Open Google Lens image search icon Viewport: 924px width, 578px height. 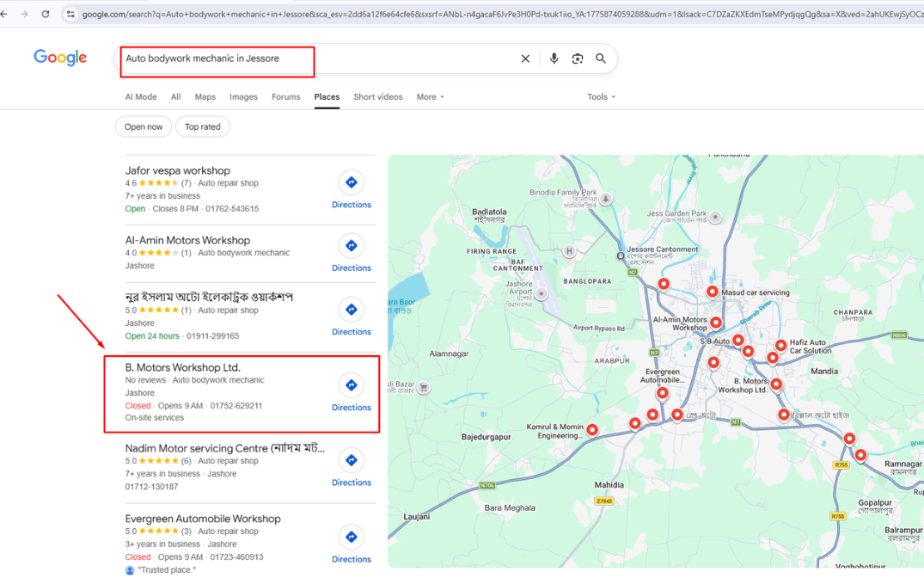[578, 58]
